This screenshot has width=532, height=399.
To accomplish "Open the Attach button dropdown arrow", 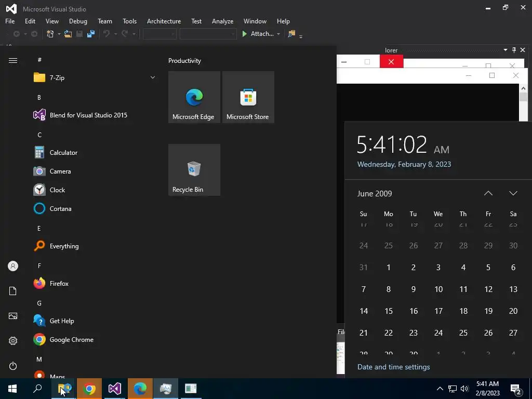I will point(278,34).
